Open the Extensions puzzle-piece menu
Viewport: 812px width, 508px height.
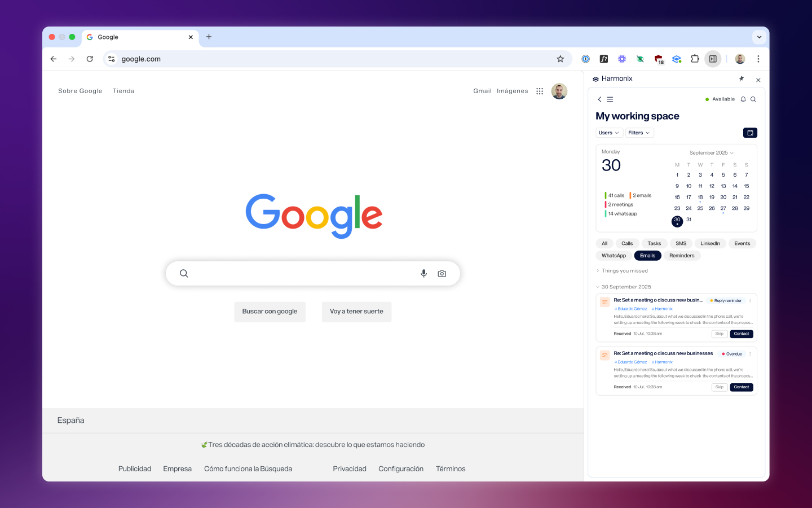pyautogui.click(x=695, y=59)
